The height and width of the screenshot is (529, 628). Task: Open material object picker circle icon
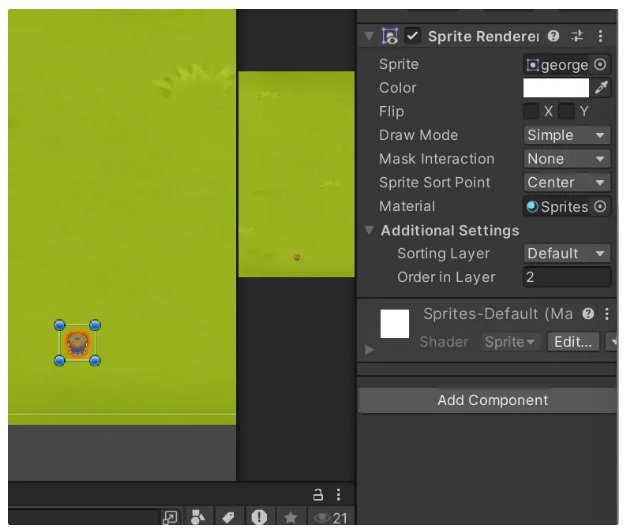point(600,207)
